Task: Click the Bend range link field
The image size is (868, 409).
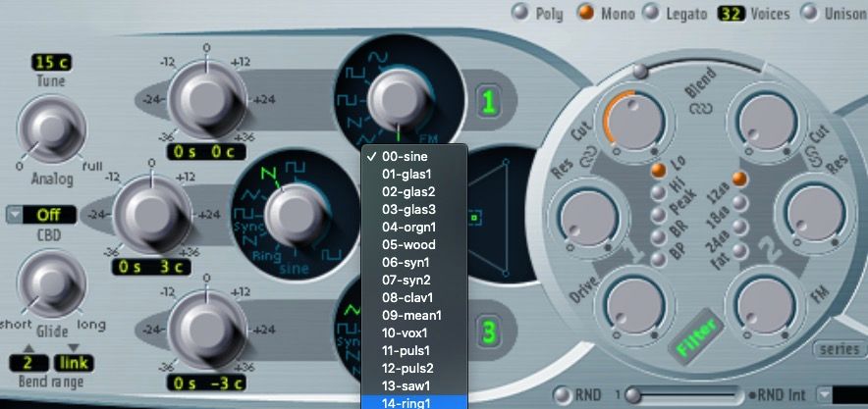Action: point(72,364)
